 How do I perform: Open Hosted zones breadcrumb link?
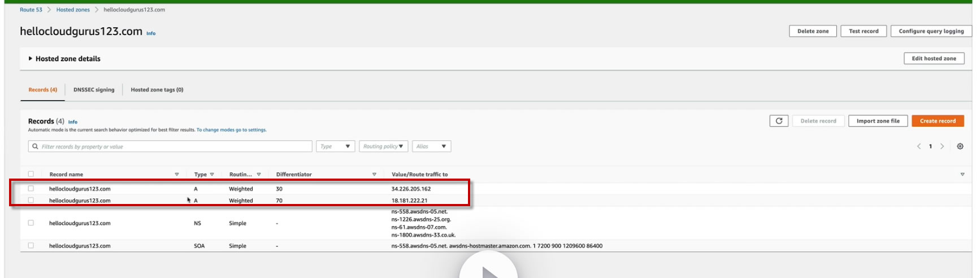tap(73, 10)
